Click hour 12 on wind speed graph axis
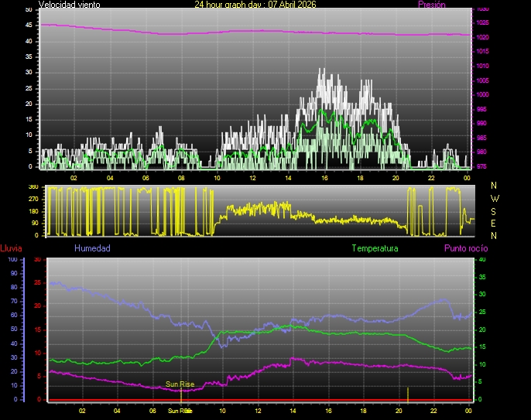Screen dimensions: 531x420 click(253, 177)
